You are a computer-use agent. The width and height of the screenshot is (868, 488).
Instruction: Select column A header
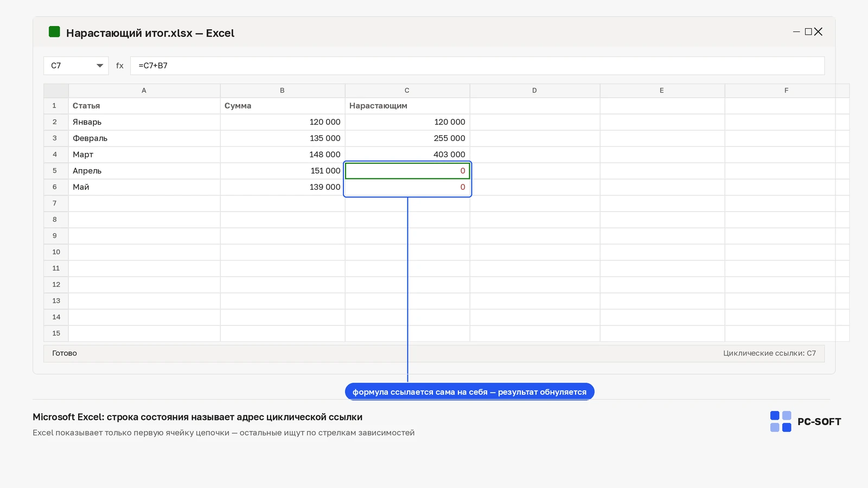(144, 91)
